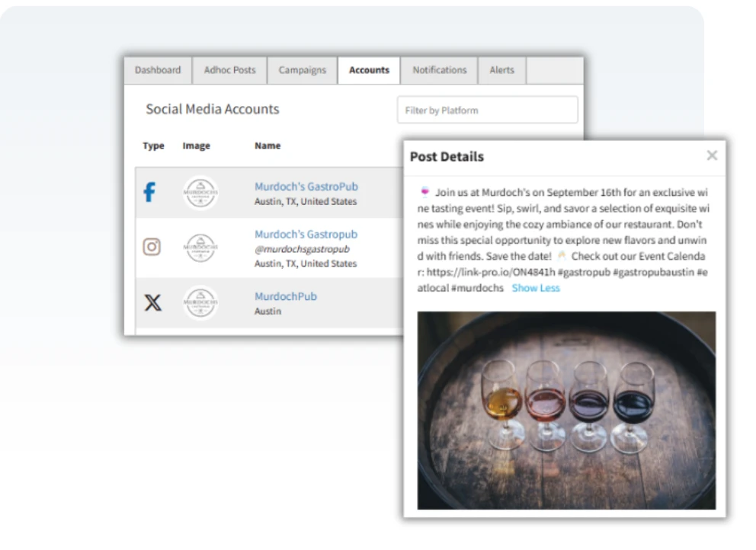Open the Murdoch's Gastropub Instagram account link
This screenshot has width=756, height=550.
coord(306,235)
